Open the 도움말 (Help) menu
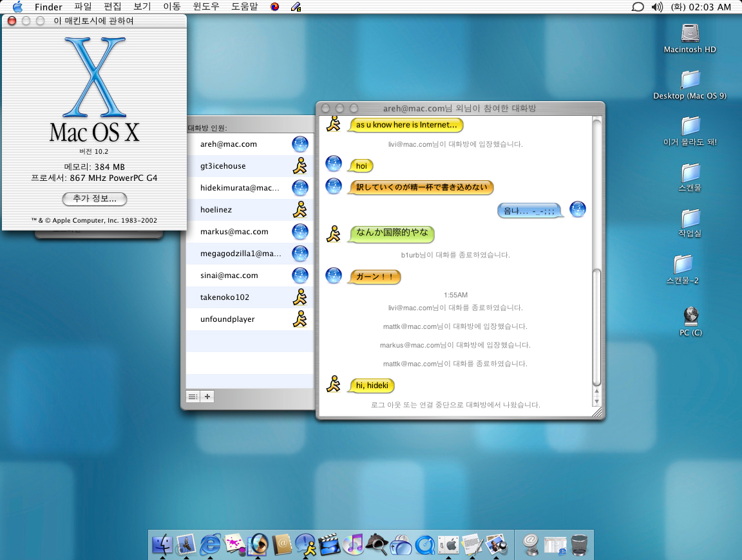742x560 pixels. coord(244,7)
